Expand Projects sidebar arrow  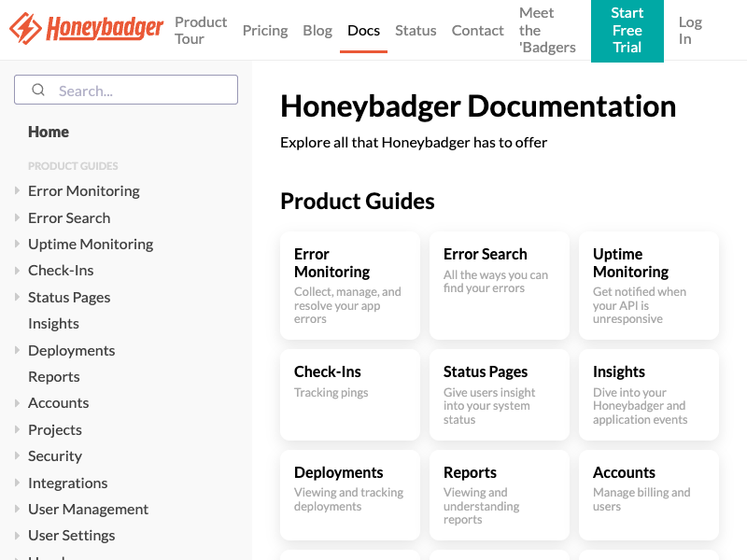click(17, 429)
